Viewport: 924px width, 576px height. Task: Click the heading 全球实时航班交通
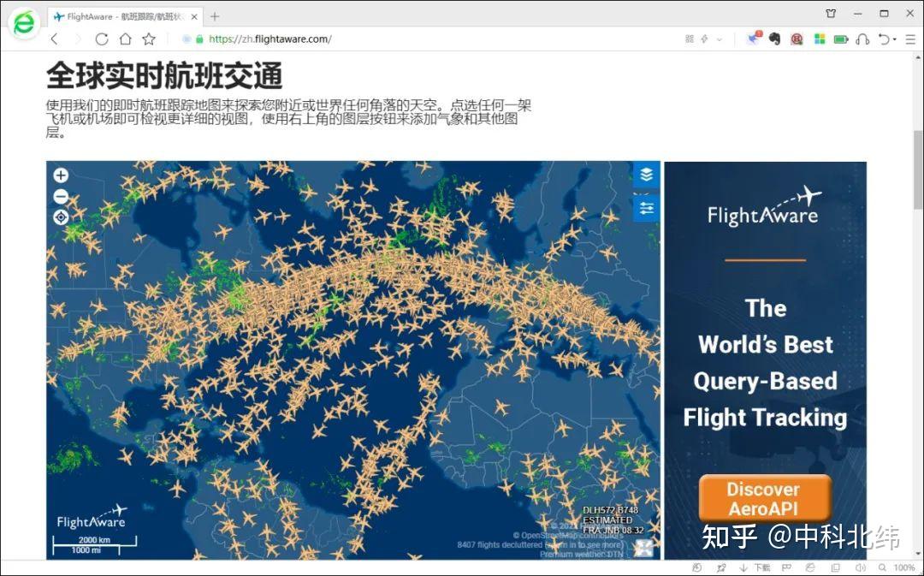pyautogui.click(x=164, y=75)
